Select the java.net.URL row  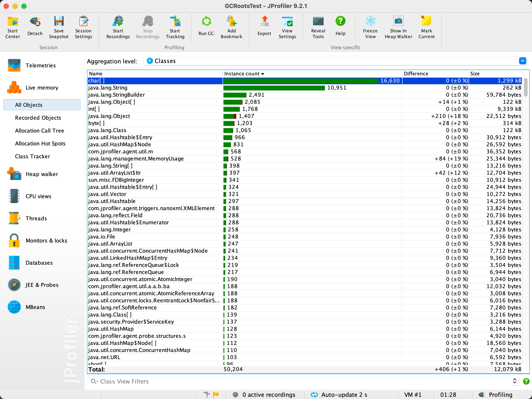point(305,357)
